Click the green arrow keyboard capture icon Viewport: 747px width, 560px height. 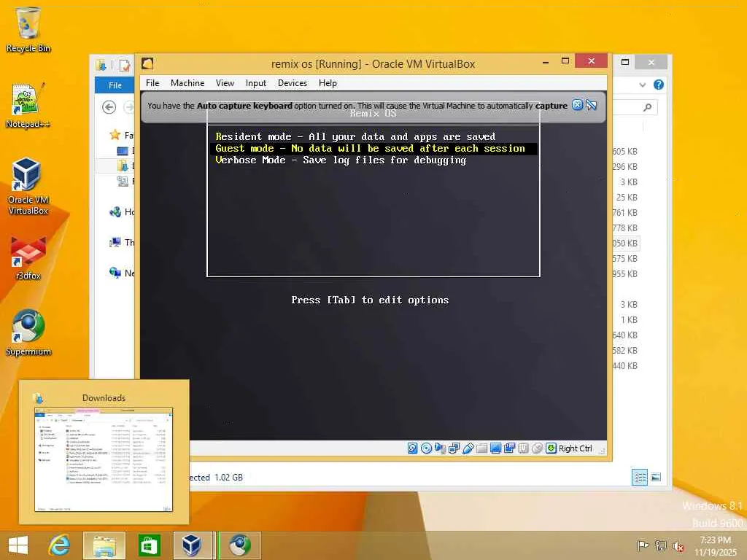551,448
